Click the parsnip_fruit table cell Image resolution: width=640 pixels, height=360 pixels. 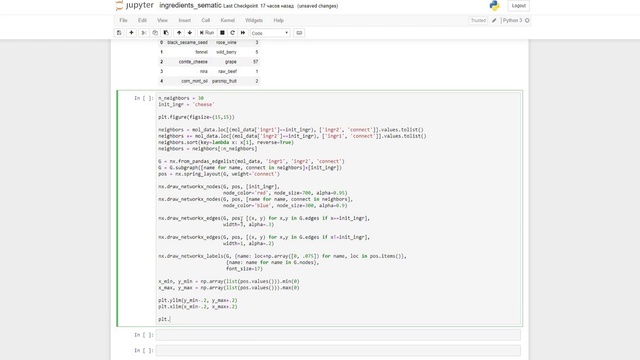[224, 81]
